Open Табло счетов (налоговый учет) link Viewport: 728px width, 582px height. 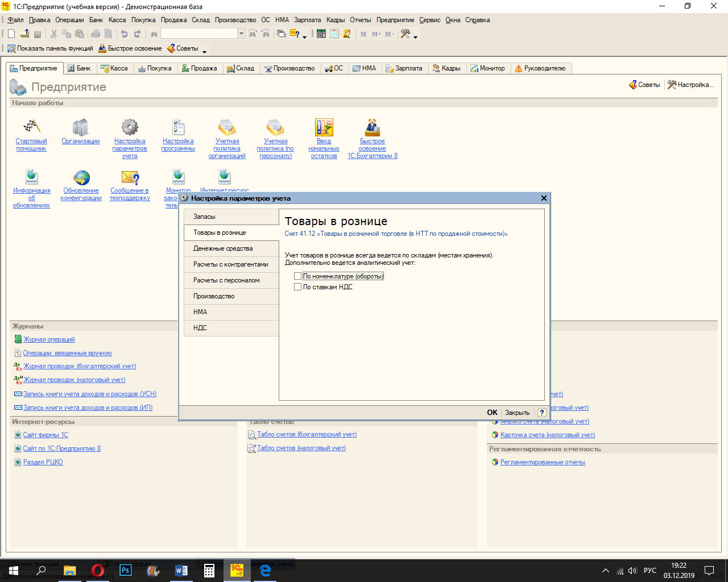[x=301, y=448]
